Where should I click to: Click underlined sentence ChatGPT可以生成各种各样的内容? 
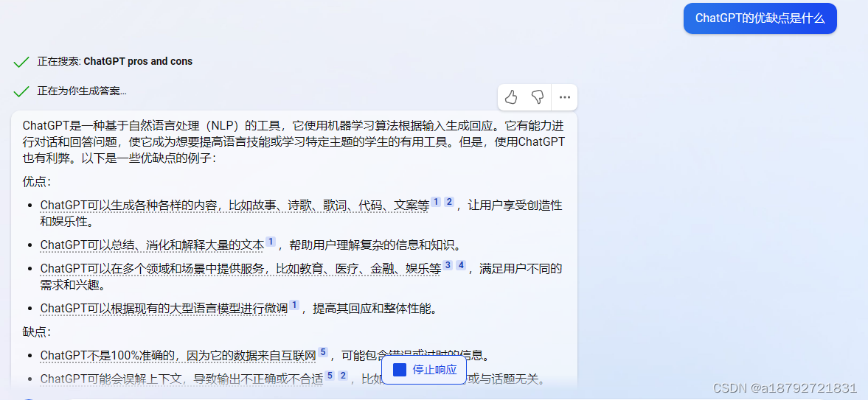tap(235, 206)
